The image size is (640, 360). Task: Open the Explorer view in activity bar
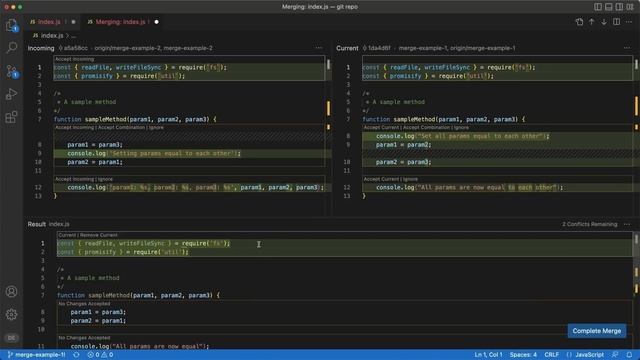(x=11, y=25)
